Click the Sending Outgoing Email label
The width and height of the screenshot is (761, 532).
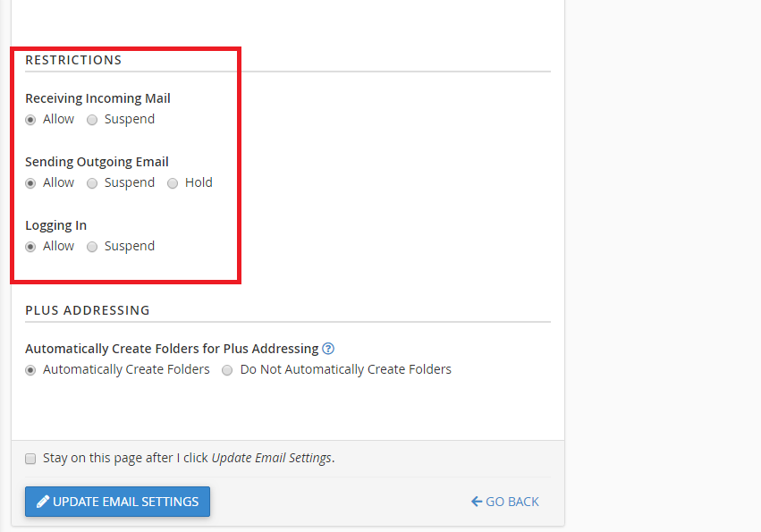click(x=97, y=162)
